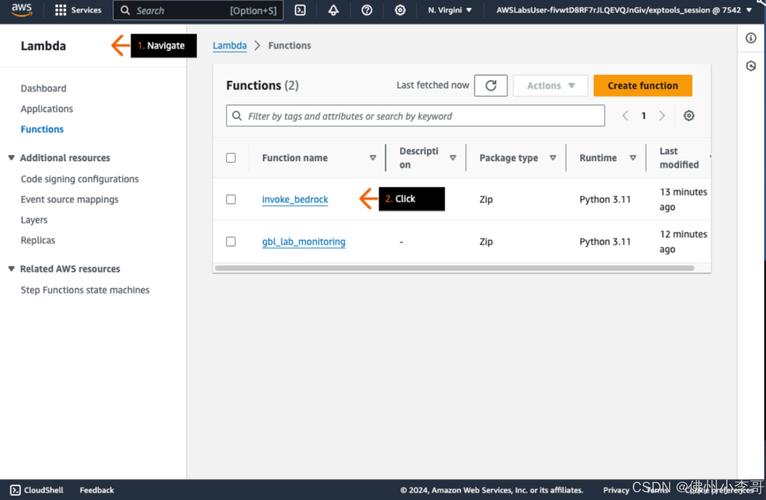This screenshot has height=500, width=766.
Task: Collapse Additional resources section
Action: coord(11,158)
